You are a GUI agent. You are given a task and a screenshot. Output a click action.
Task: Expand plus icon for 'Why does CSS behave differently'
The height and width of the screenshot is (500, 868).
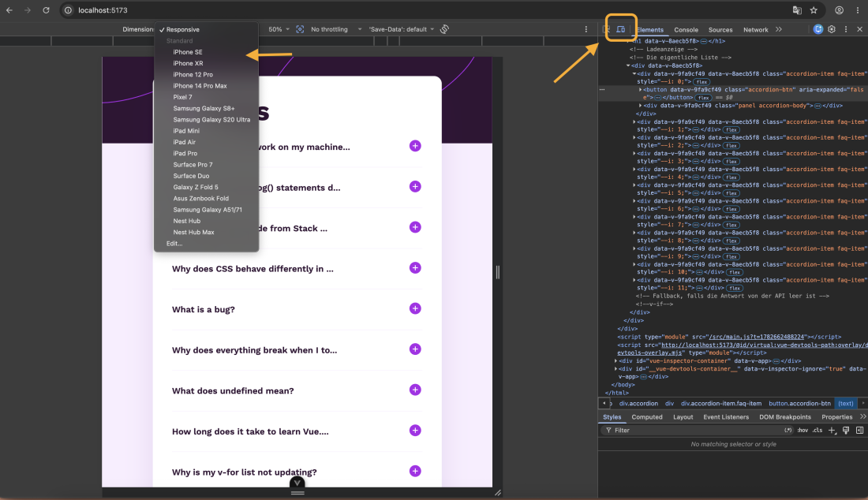tap(415, 267)
